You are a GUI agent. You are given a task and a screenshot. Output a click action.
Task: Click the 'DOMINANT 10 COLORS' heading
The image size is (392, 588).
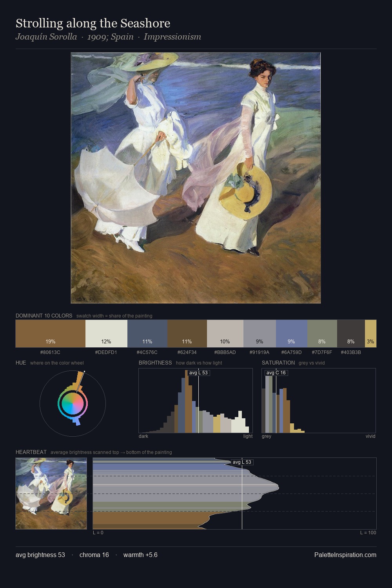[44, 316]
